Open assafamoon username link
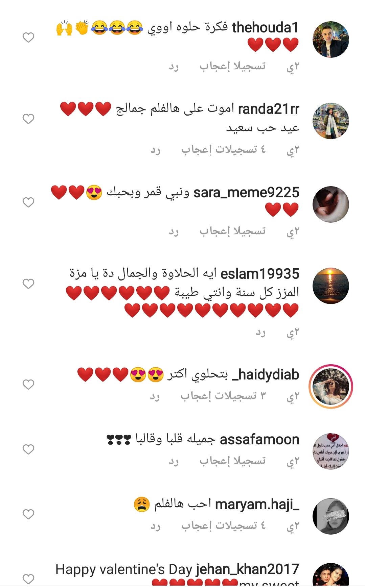365x588 pixels. [259, 440]
